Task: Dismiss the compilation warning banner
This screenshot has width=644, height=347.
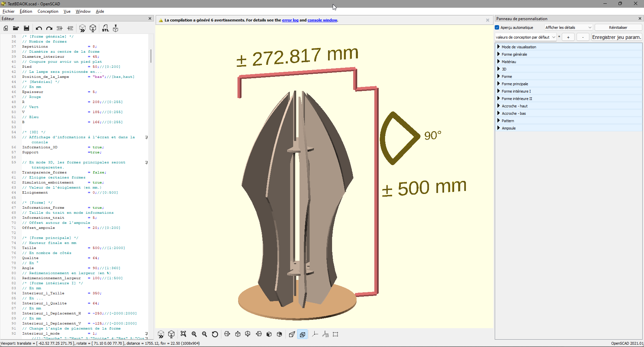Action: click(488, 20)
